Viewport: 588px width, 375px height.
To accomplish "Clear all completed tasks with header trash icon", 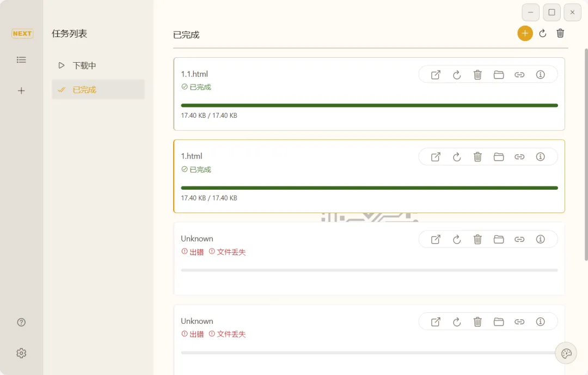I will coord(560,33).
